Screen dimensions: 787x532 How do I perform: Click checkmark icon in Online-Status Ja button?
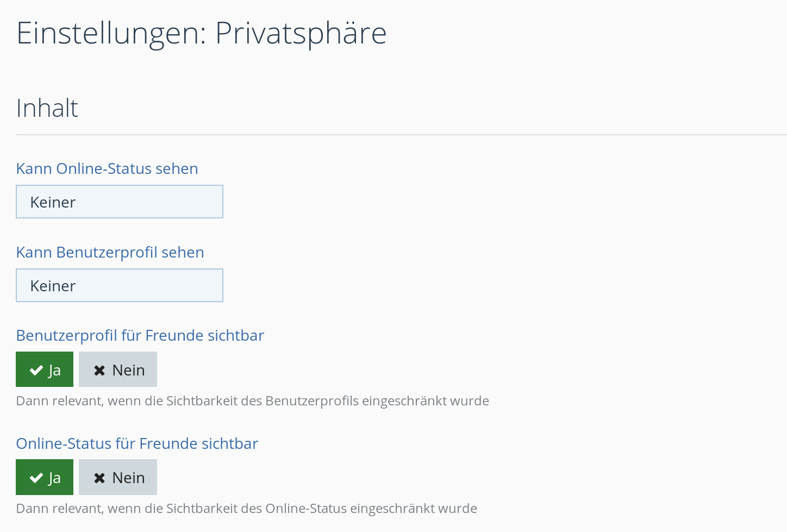36,478
